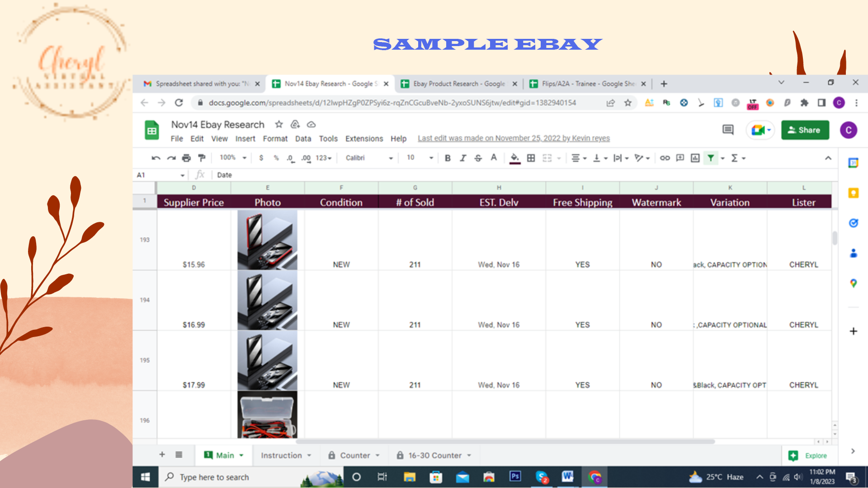This screenshot has height=488, width=868.
Task: Click the undo arrow icon
Action: point(156,158)
